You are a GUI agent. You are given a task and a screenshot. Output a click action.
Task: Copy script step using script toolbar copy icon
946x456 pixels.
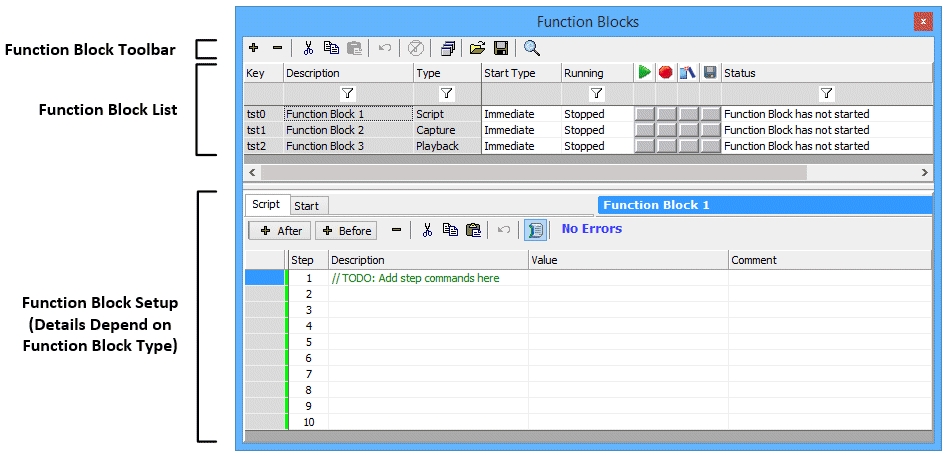pyautogui.click(x=451, y=230)
